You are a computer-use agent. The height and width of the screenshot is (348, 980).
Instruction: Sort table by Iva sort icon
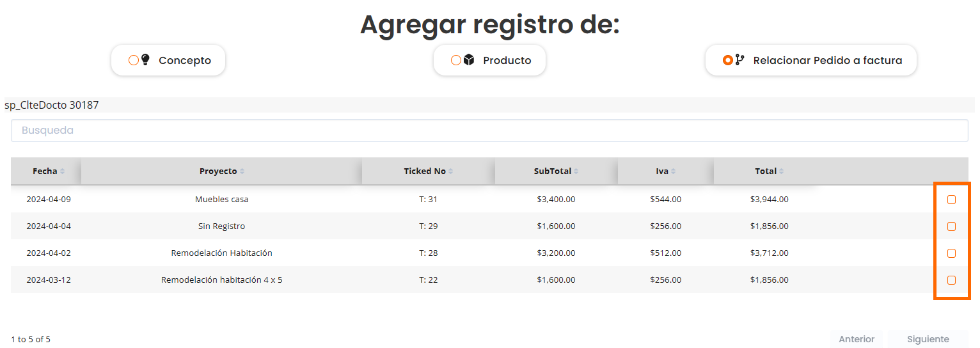(674, 171)
